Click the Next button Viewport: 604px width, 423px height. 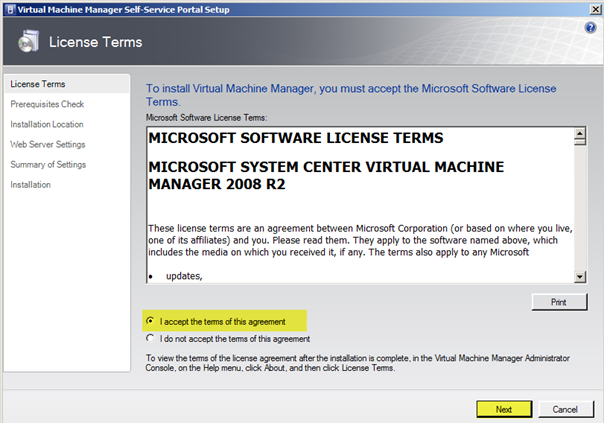coord(503,409)
